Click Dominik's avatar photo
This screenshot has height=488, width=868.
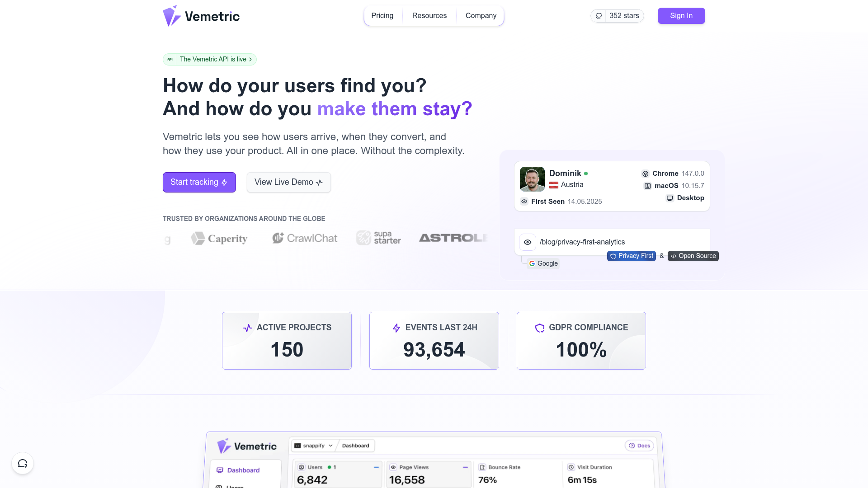(532, 179)
